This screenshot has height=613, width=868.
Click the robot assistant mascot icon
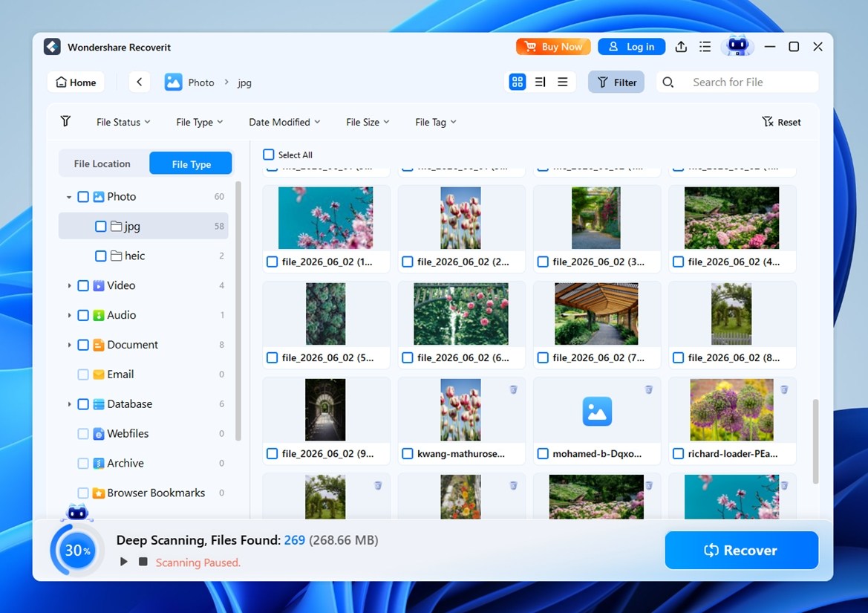[737, 46]
